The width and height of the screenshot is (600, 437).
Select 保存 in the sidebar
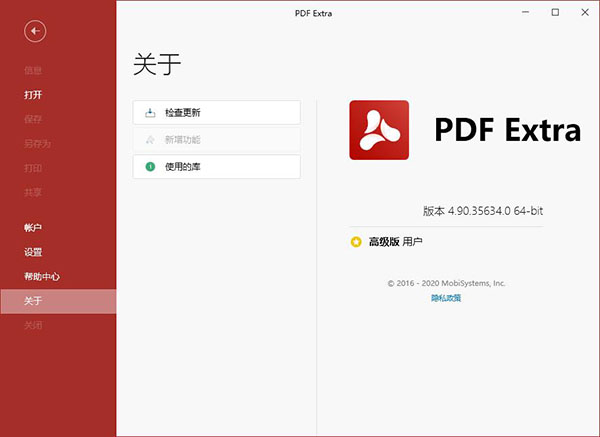click(33, 119)
